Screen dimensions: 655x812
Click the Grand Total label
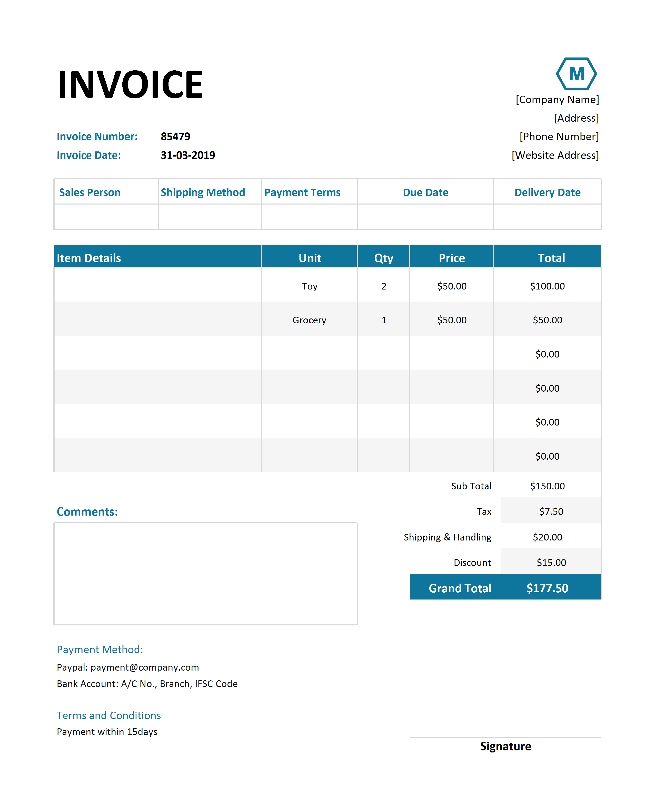coord(460,588)
